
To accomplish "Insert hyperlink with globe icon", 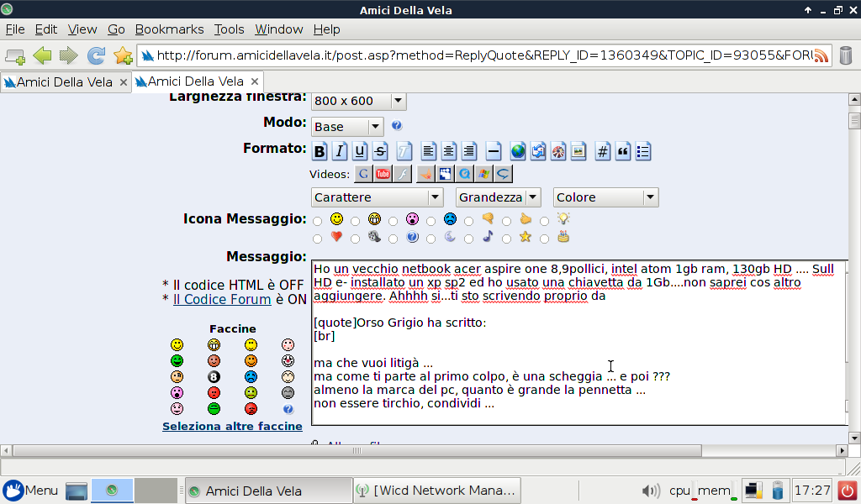I will tap(517, 151).
